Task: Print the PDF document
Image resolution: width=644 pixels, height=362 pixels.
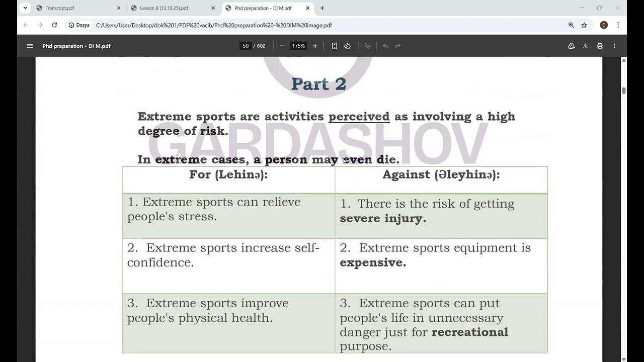Action: coord(600,46)
